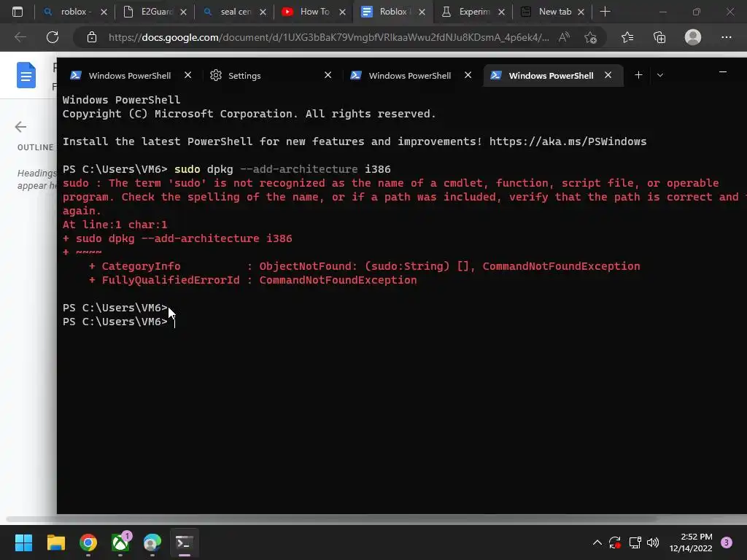This screenshot has height=560, width=747.
Task: Click the document horizontal scrollbar
Action: [331, 519]
